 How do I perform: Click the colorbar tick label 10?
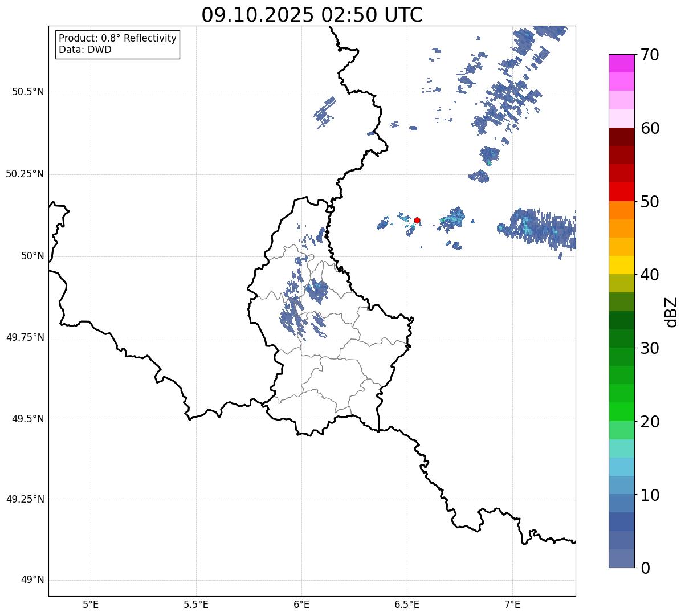[x=650, y=495]
